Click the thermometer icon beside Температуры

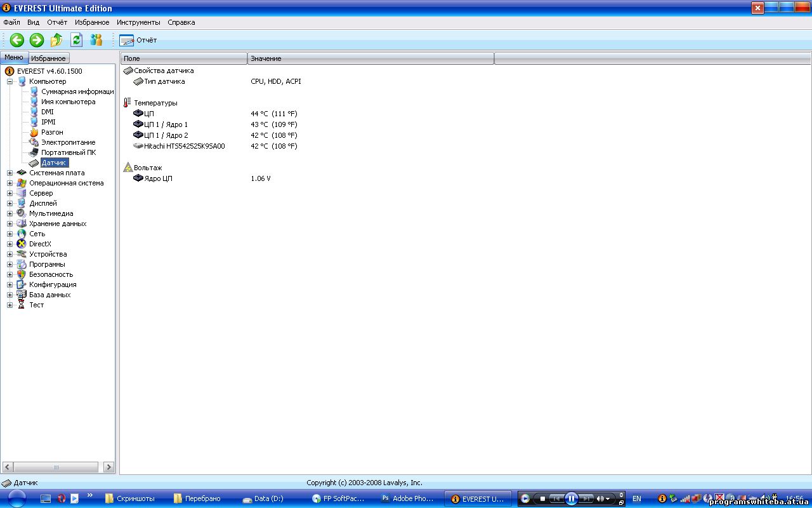128,102
